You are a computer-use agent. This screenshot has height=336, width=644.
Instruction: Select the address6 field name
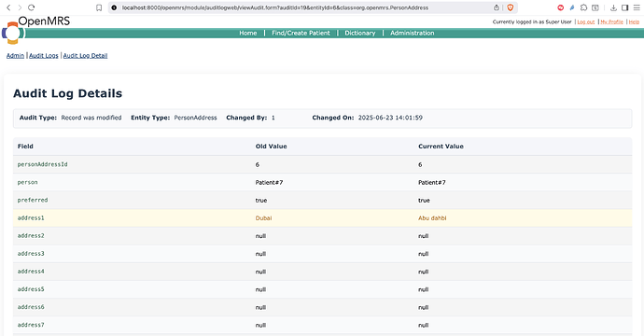31,307
